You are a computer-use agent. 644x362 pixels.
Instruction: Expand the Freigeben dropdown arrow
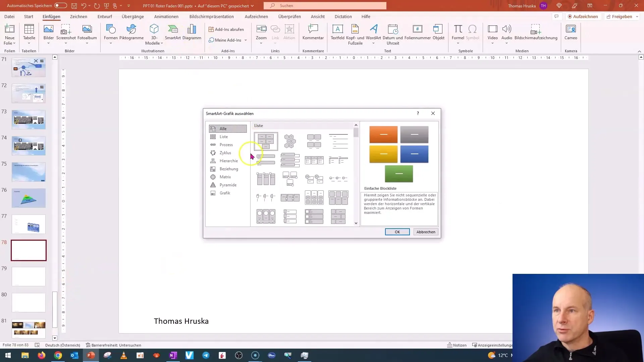(637, 16)
